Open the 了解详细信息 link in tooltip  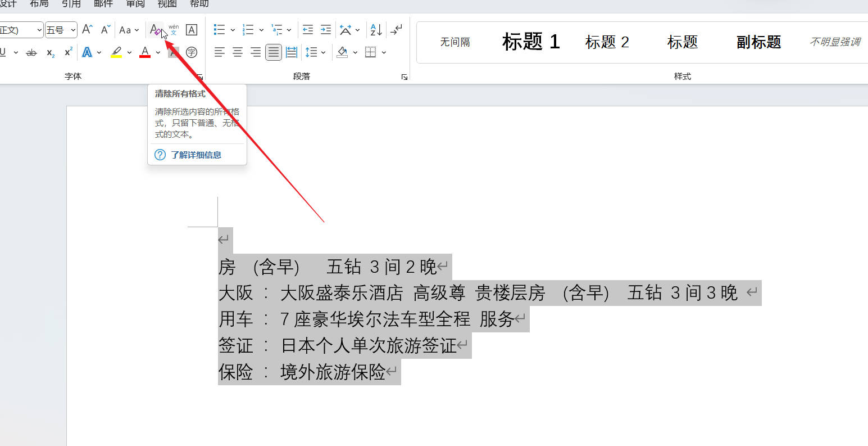196,155
